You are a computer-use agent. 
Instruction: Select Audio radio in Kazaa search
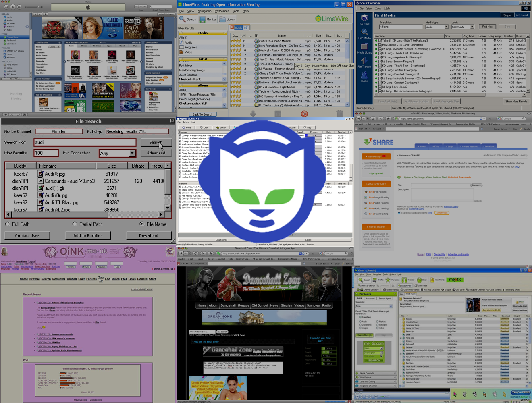click(360, 322)
